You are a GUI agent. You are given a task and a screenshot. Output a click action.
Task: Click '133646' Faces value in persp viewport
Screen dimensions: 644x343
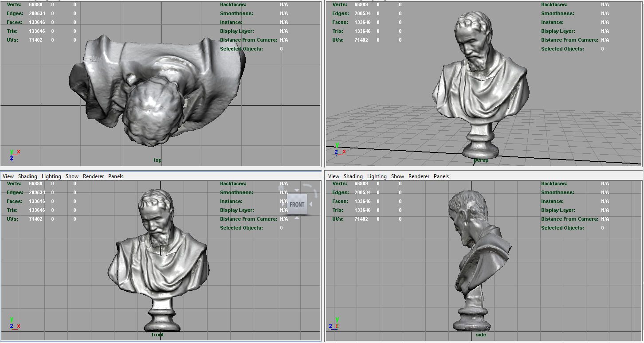(x=363, y=22)
